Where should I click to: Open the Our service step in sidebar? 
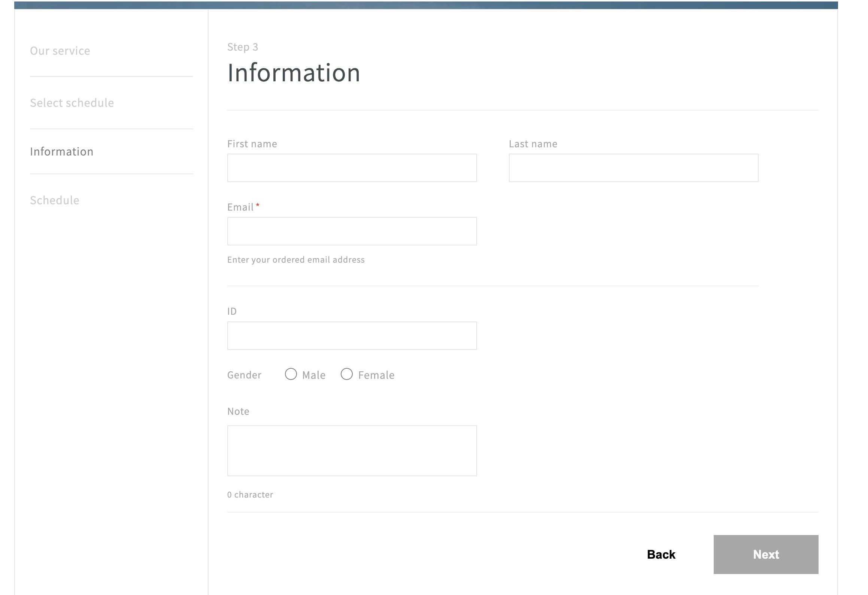[60, 50]
